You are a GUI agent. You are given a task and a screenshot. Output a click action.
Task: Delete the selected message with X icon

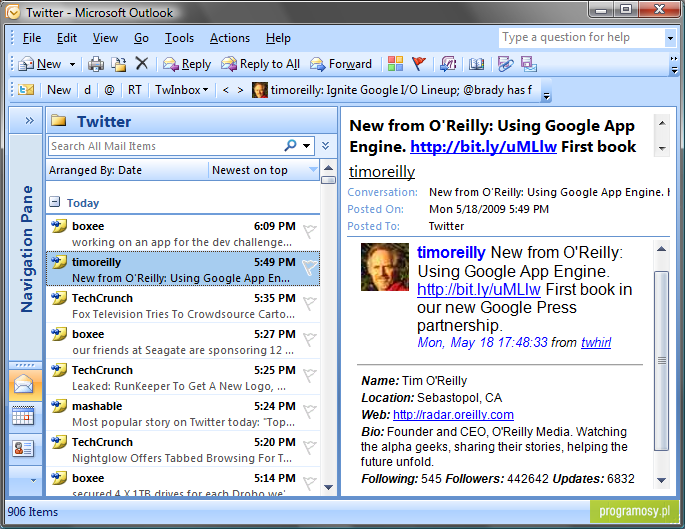coord(142,64)
